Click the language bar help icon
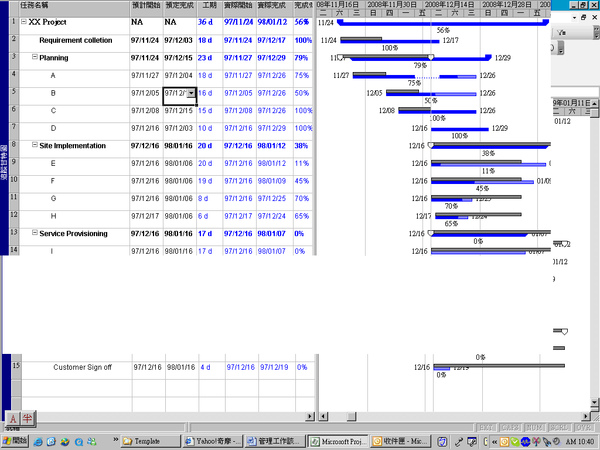 [x=442, y=442]
